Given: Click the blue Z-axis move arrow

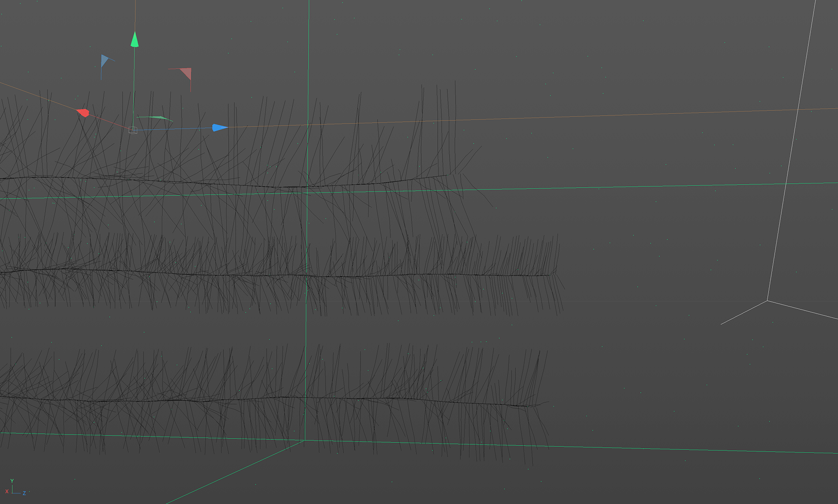Looking at the screenshot, I should 219,127.
